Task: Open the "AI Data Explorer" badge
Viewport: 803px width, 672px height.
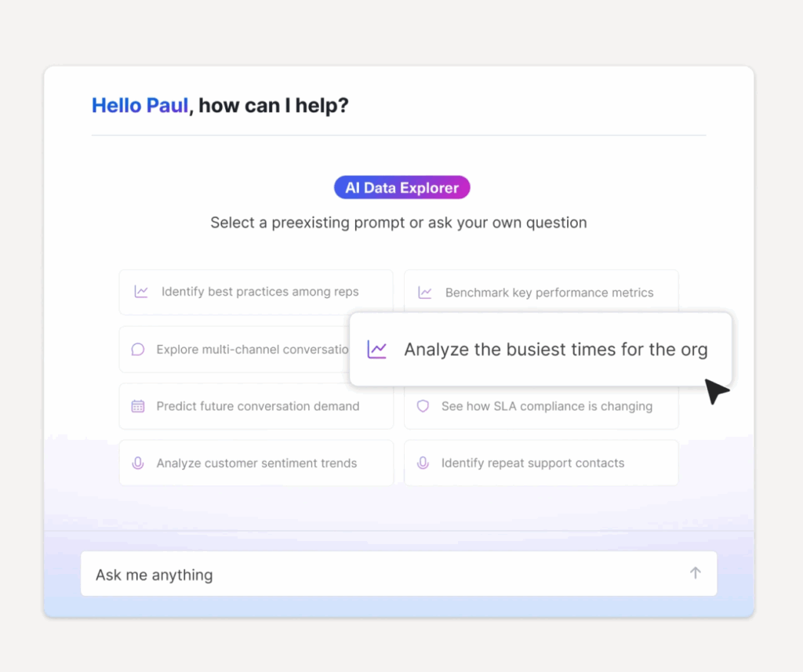Action: 401,187
